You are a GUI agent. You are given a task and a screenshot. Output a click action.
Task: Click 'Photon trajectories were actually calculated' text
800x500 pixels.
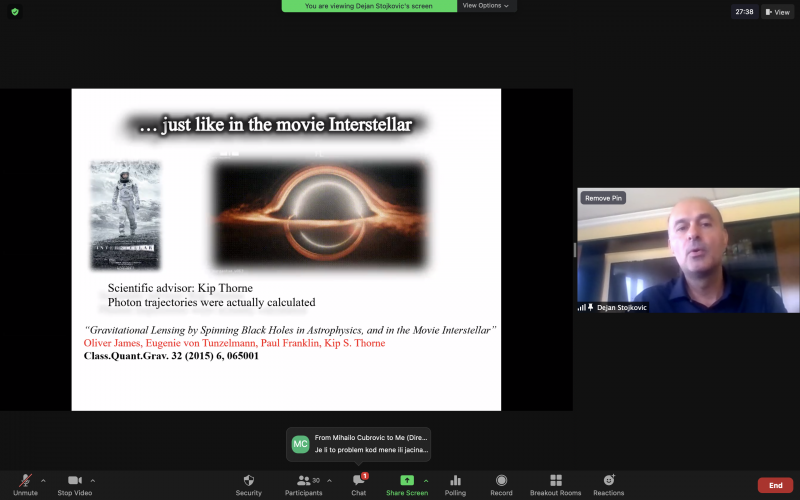pos(211,302)
